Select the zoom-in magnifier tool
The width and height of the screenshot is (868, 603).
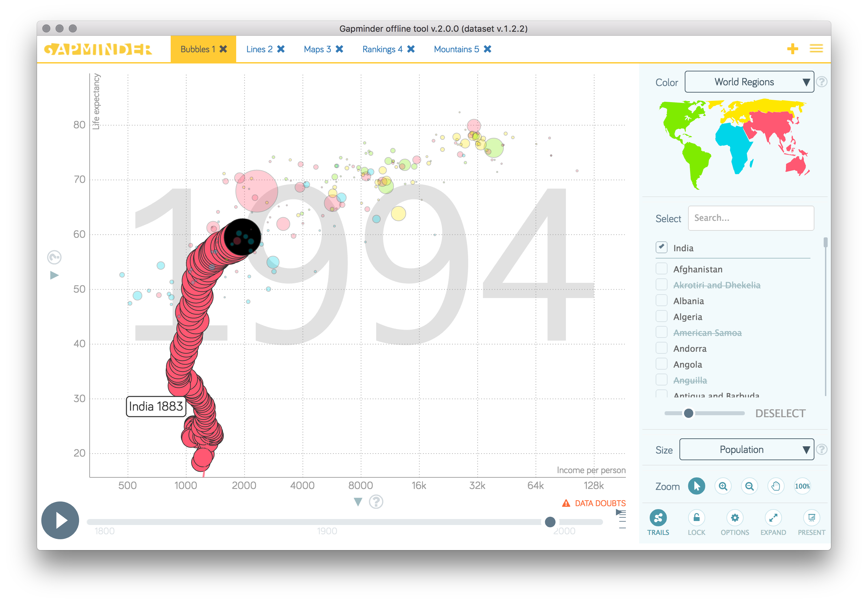[723, 486]
